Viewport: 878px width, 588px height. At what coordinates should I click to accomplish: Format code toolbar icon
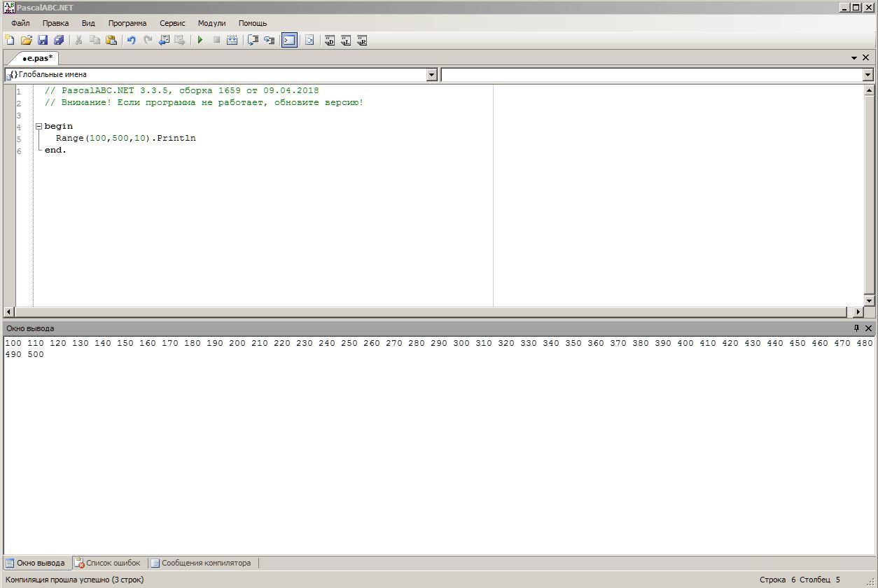pyautogui.click(x=309, y=41)
